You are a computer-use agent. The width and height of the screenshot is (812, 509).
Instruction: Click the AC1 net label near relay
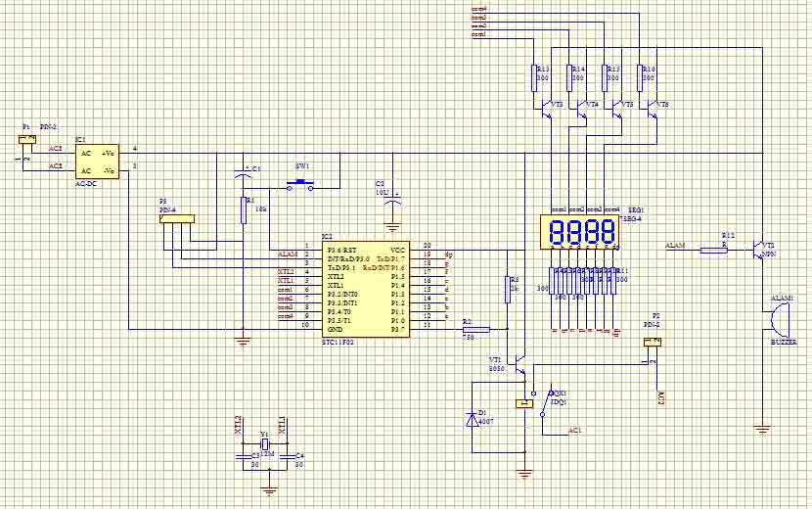[575, 431]
